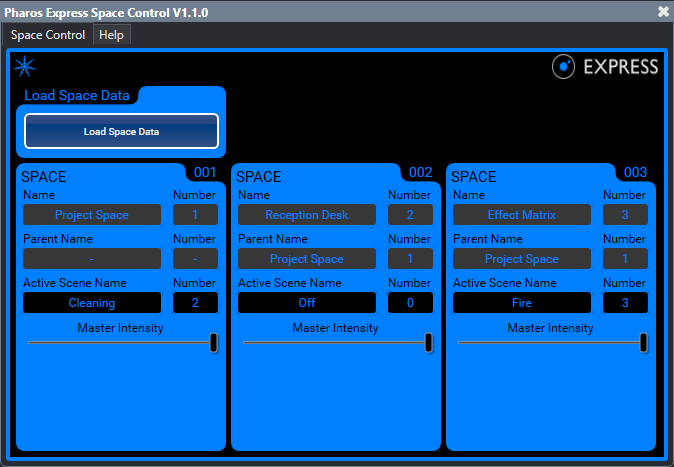674x467 pixels.
Task: Select the Effect Matrix name field
Action: click(522, 215)
